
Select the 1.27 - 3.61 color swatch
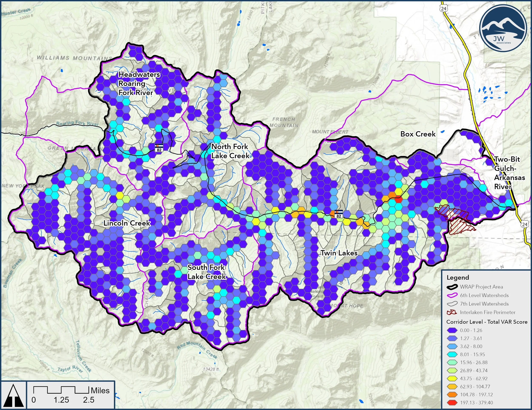452,338
